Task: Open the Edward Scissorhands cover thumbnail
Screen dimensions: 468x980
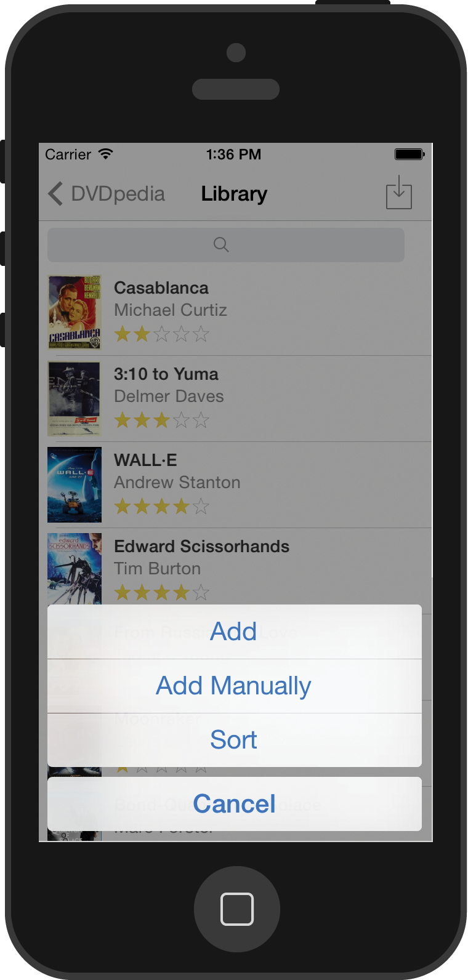Action: 75,568
